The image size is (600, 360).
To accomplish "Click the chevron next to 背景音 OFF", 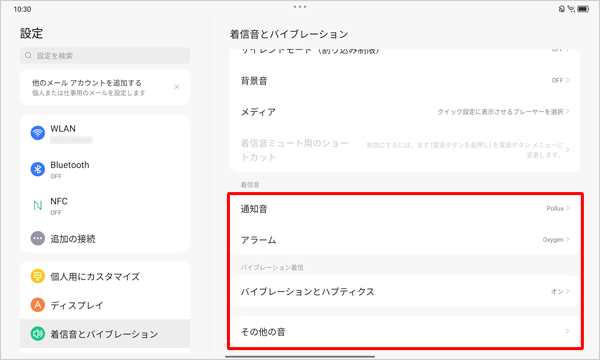I will [x=567, y=80].
